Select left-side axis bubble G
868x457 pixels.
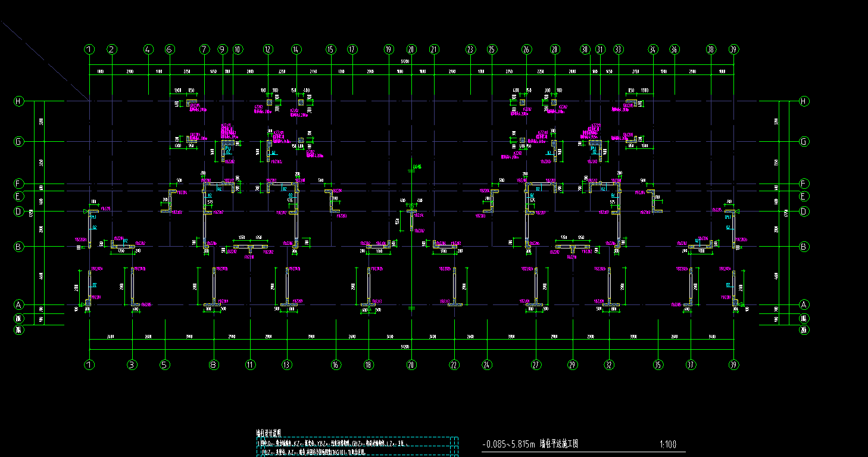pos(18,142)
